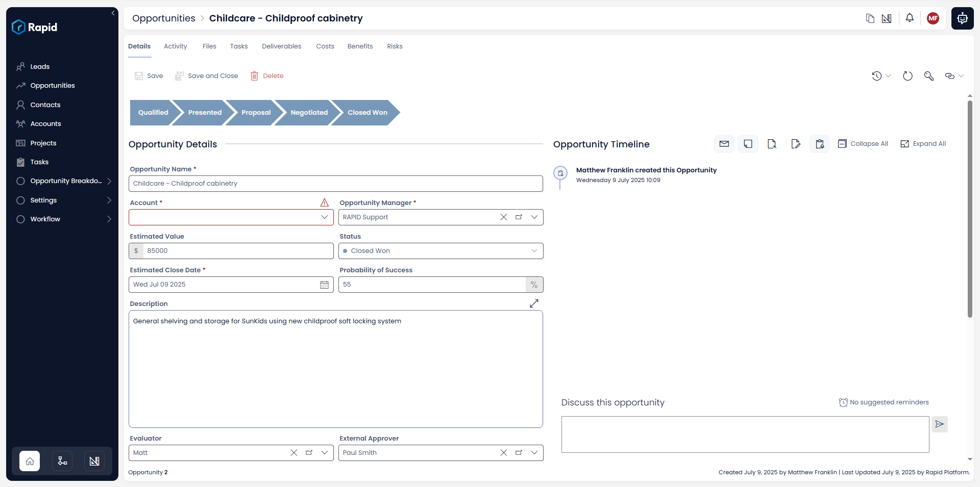Open External Approver dropdown arrow
Viewport: 980px width, 487px height.
click(x=534, y=453)
